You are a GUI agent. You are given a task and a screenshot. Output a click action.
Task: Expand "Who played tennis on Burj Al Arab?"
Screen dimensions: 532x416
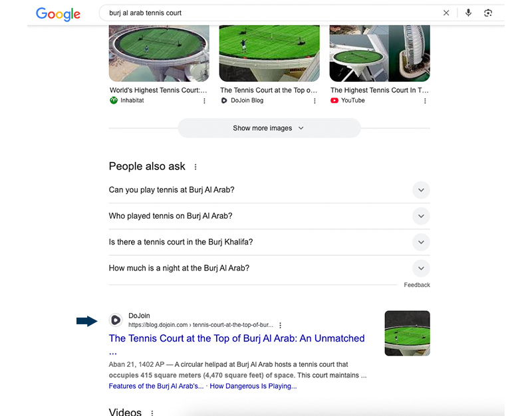point(420,216)
